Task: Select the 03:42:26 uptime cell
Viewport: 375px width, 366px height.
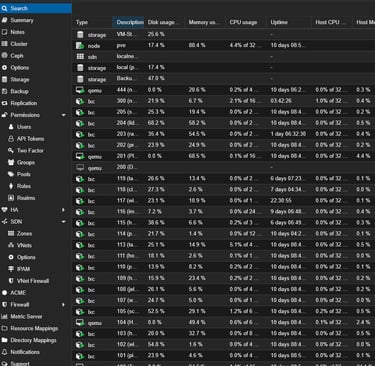Action: [281, 101]
